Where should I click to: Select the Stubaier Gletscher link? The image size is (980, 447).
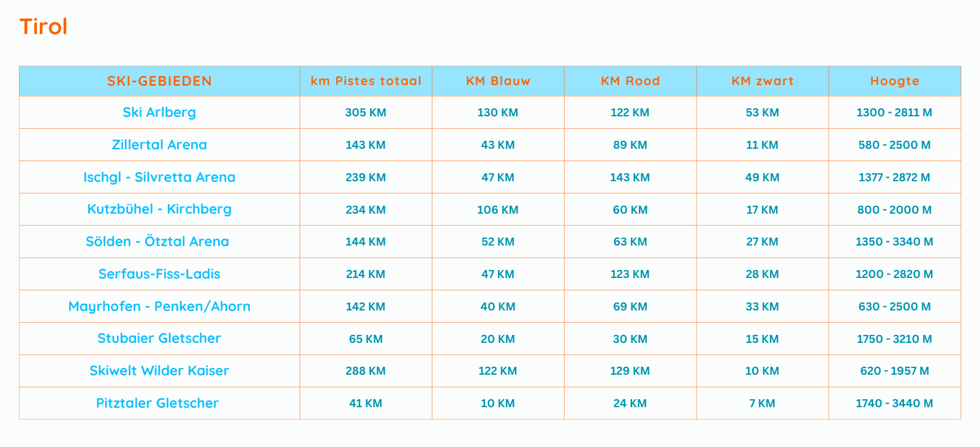point(159,339)
